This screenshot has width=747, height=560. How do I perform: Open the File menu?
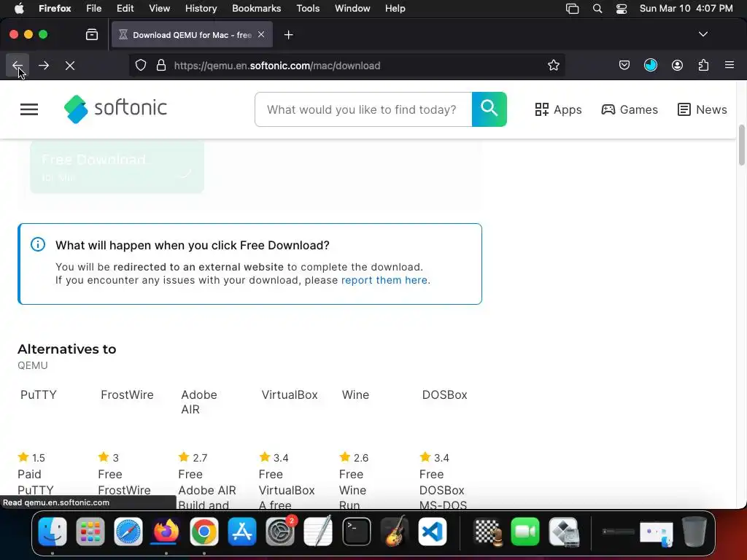(93, 8)
